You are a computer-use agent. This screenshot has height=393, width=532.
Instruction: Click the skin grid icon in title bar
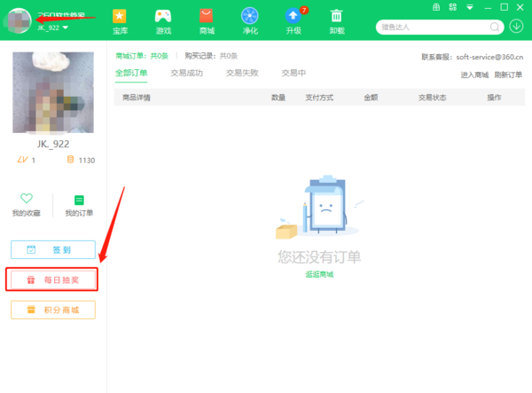[452, 7]
